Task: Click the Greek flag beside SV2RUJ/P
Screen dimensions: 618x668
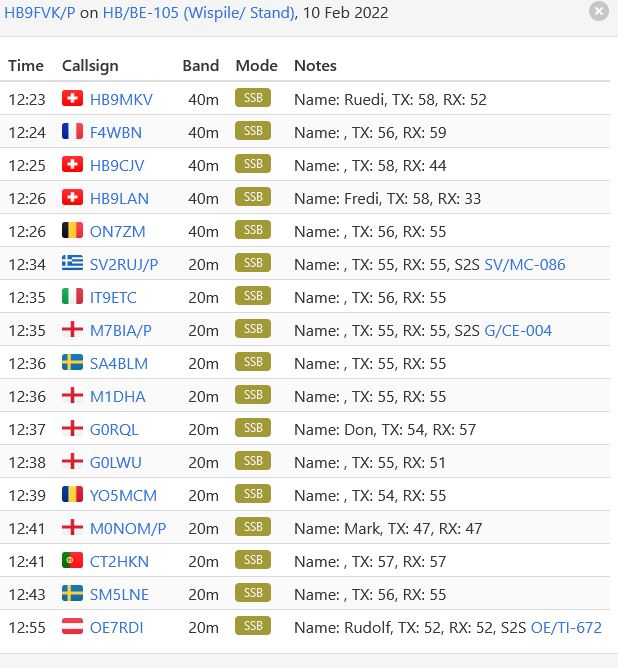Action: tap(72, 263)
